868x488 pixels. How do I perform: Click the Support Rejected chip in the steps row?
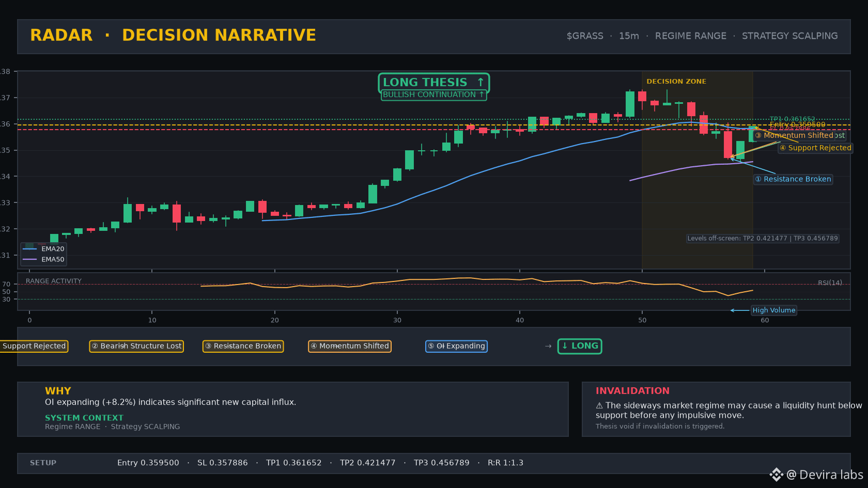[x=33, y=346]
